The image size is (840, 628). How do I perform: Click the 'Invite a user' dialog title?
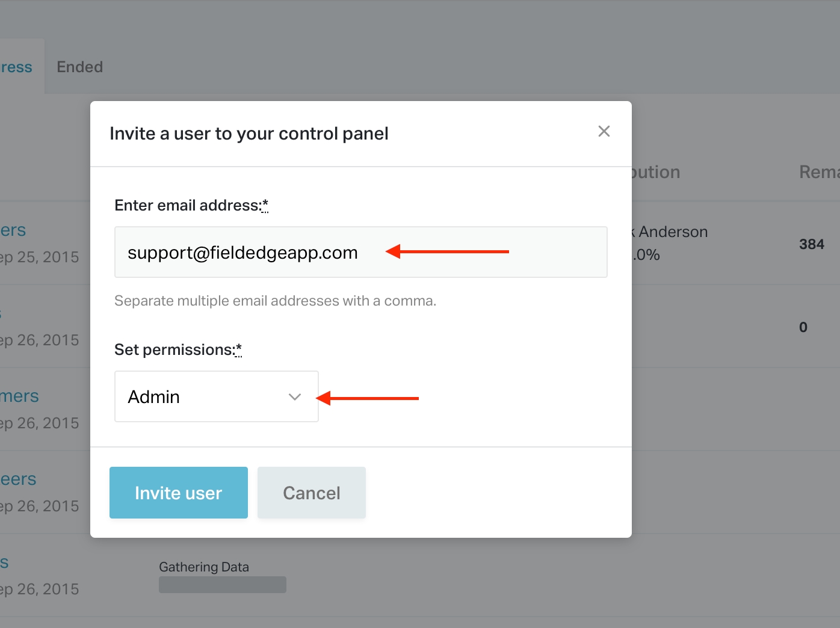tap(249, 134)
